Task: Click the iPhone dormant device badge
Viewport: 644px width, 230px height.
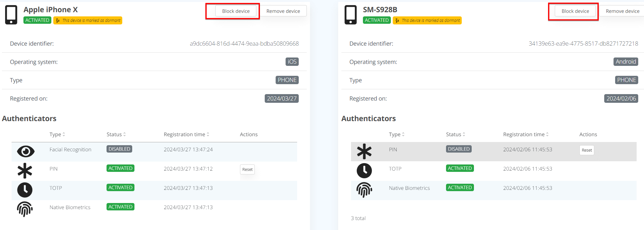Action: tap(88, 20)
